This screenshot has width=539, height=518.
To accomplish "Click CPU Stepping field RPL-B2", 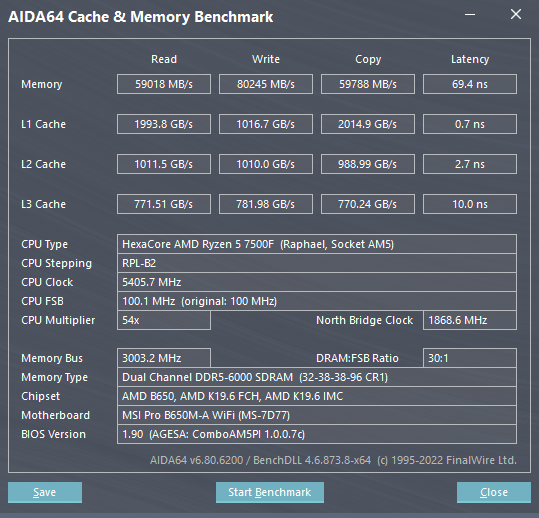I will (x=317, y=263).
